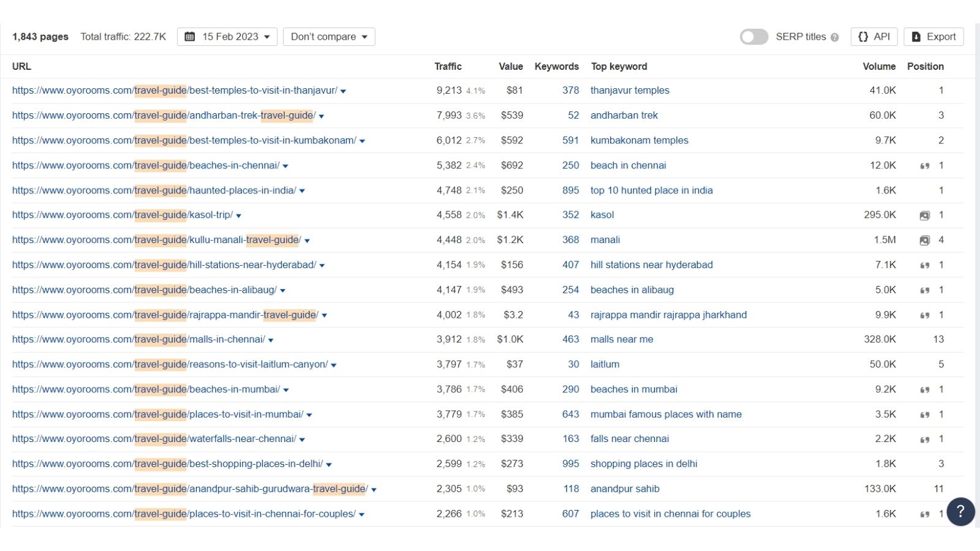
Task: Click keywords count 895 for haunted places row
Action: tap(570, 190)
